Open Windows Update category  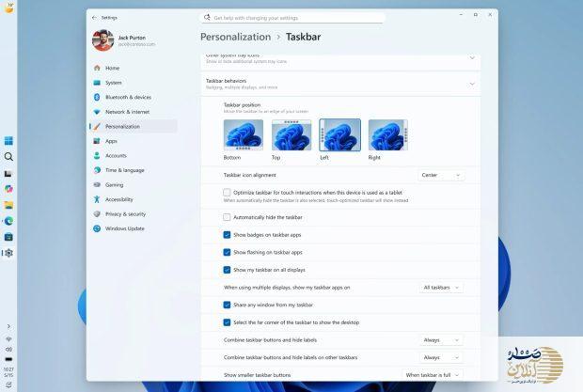134,228
